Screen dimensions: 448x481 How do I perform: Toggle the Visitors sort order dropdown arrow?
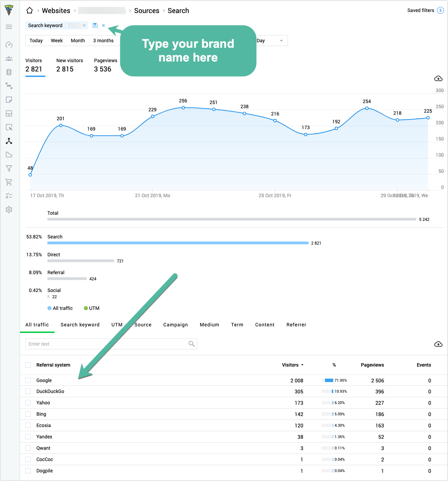tap(303, 365)
